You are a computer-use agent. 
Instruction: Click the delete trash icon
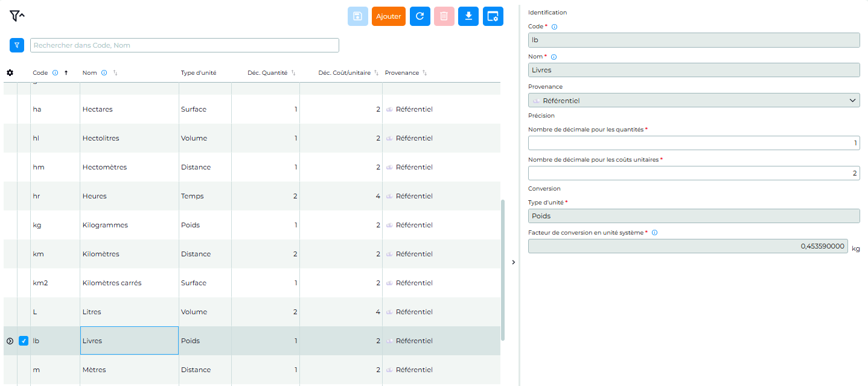click(x=444, y=16)
